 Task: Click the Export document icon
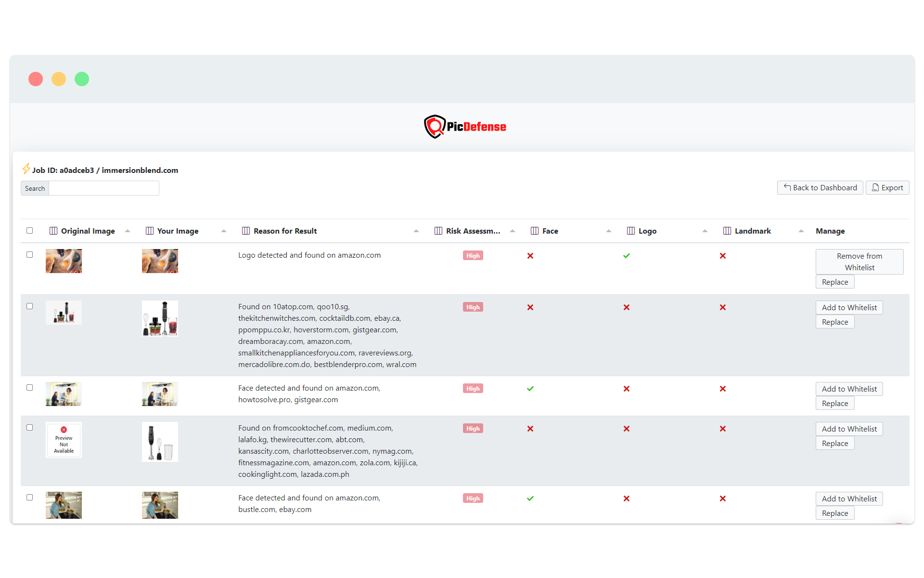point(876,187)
